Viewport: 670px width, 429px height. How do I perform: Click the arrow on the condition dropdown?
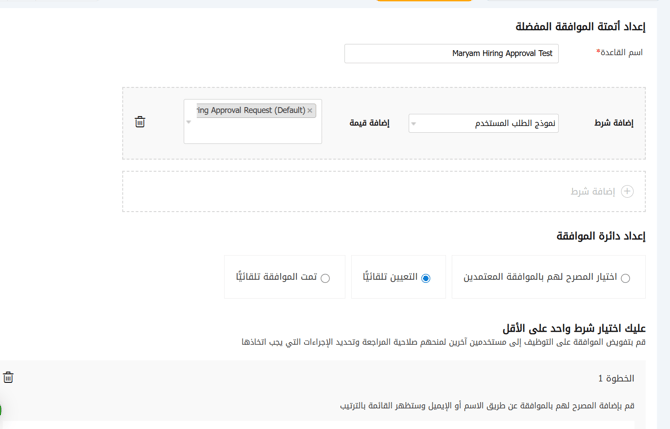(414, 124)
